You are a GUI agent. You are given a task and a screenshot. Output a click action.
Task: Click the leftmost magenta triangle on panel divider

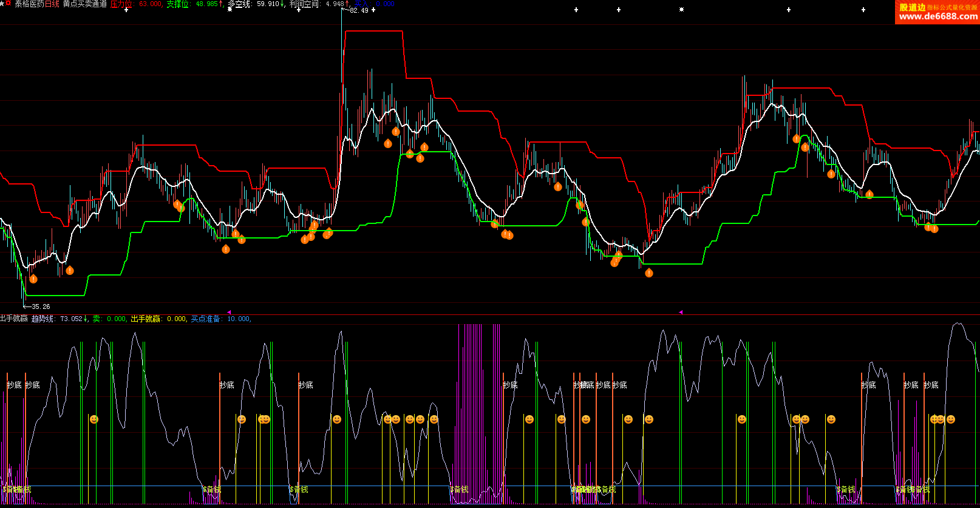tap(229, 312)
